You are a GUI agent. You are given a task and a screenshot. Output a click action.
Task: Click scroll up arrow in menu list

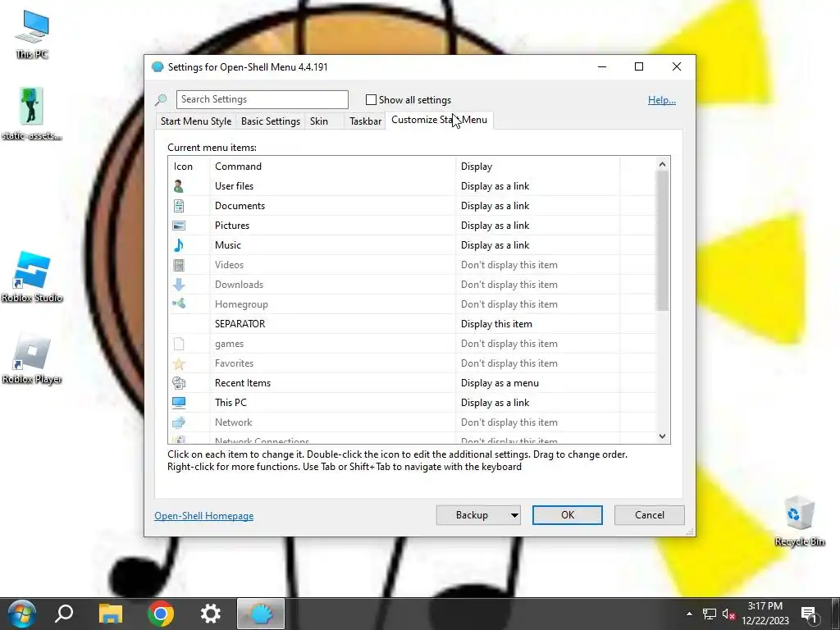pos(663,164)
